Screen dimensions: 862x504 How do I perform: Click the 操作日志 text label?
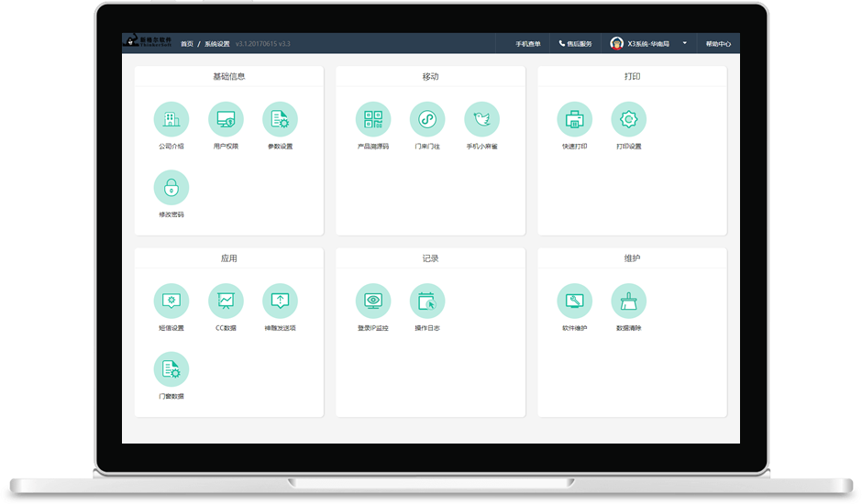[x=427, y=328]
